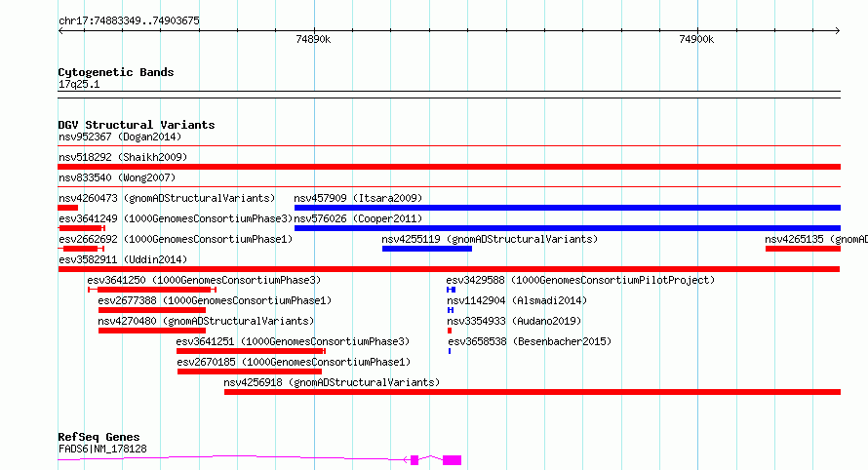Open esv3429588 (1000GenomesConsortiumPilotProject) label

(580, 280)
